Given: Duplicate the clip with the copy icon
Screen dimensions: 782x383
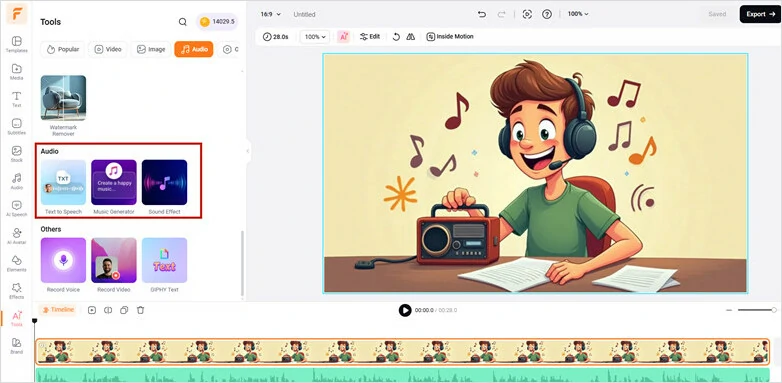Looking at the screenshot, I should point(124,310).
